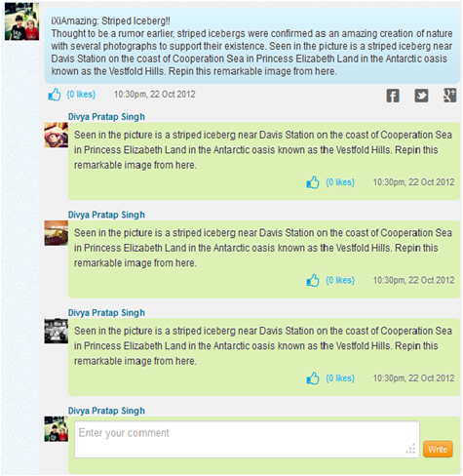Viewport: 463px width, 476px height.
Task: Open Divya Pratap Singh name above third comment
Action: click(x=106, y=313)
